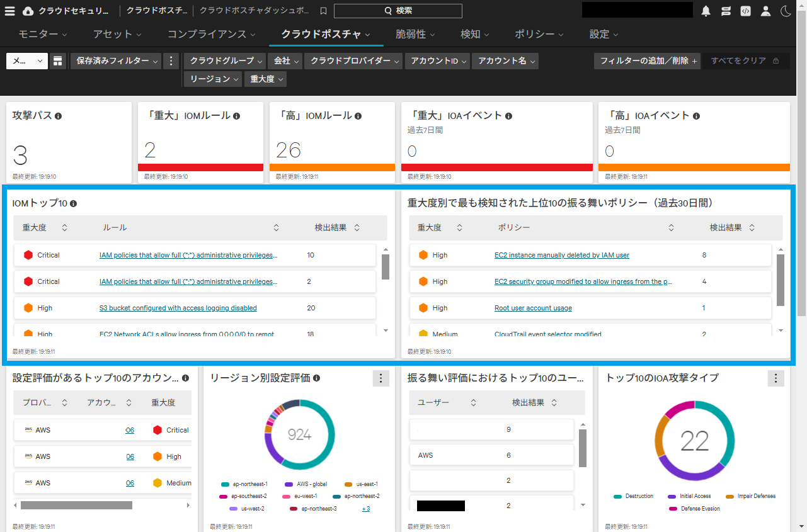
Task: Open リージョン filter dropdown
Action: pos(213,79)
